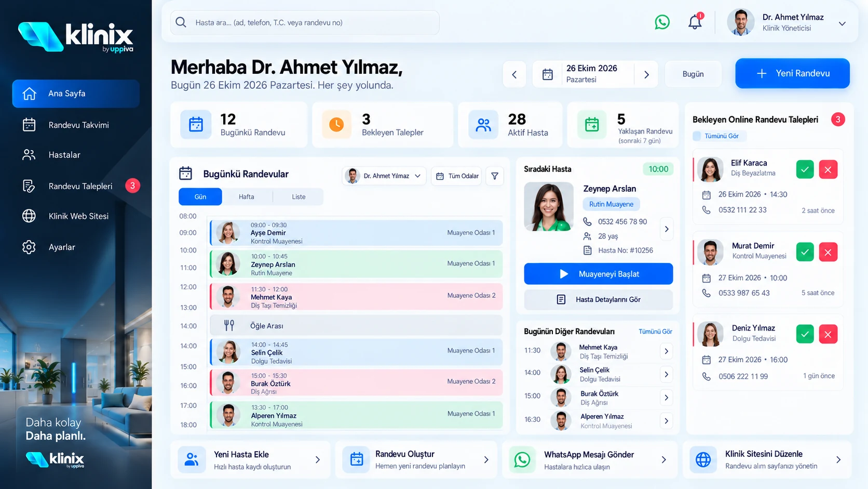
Task: Go to previous day arrow
Action: [514, 74]
